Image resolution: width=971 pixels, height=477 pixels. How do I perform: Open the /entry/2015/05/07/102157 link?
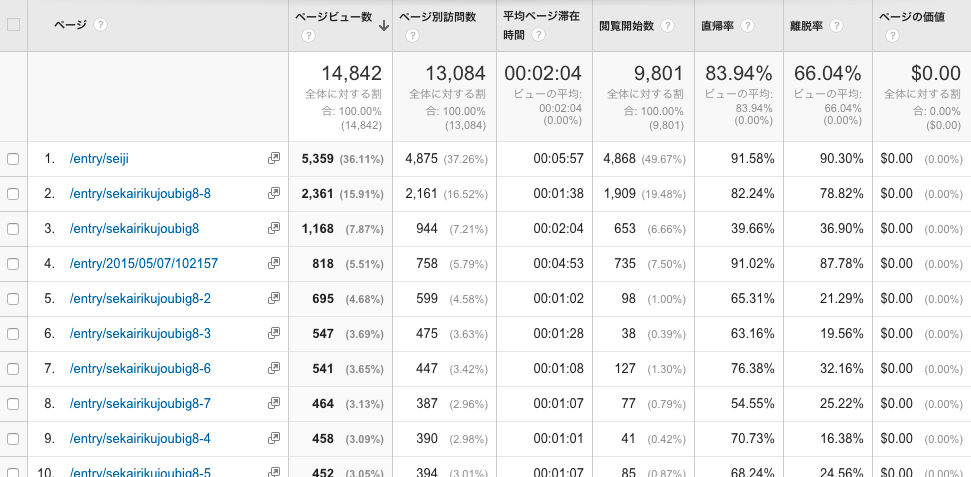[144, 264]
